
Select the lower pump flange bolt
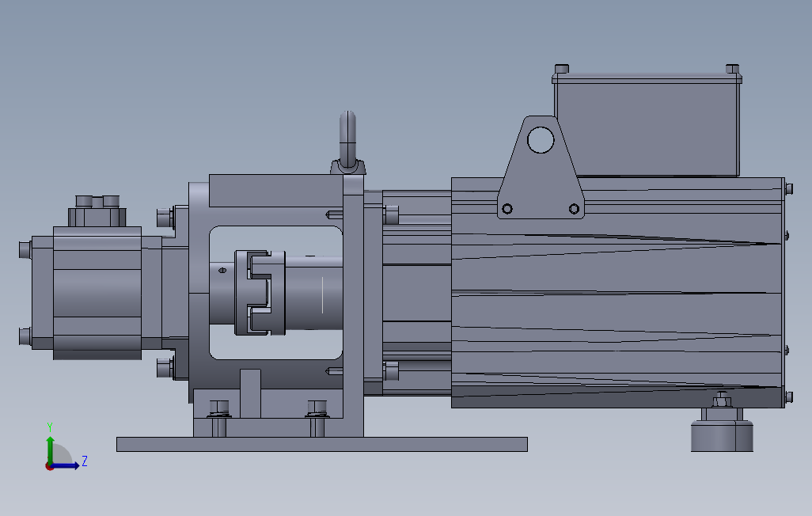pyautogui.click(x=165, y=368)
